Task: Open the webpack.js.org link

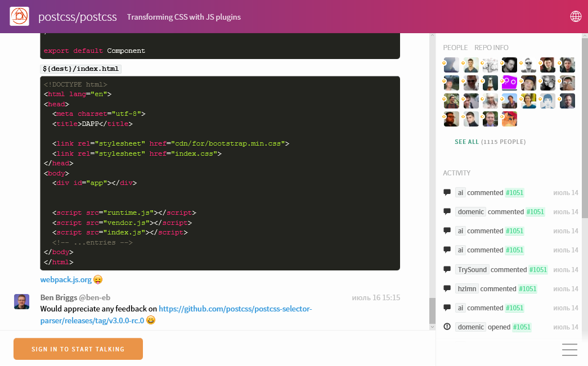Action: 66,279
